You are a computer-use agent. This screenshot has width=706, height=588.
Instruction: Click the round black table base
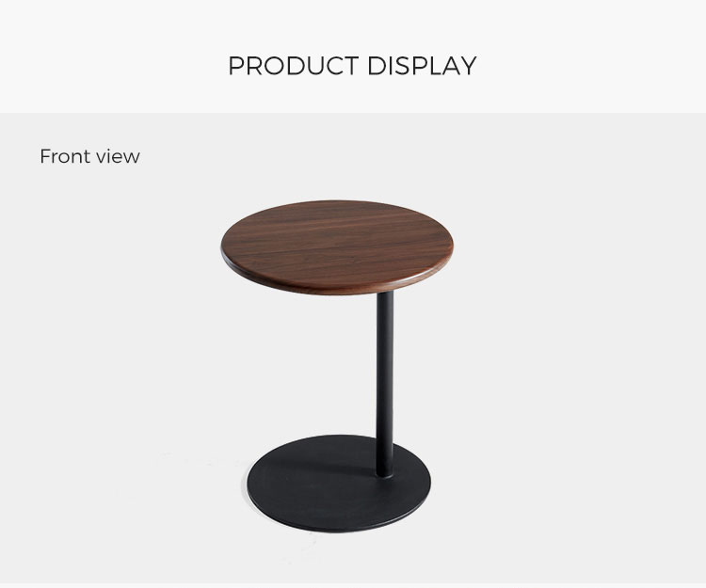tap(339, 484)
